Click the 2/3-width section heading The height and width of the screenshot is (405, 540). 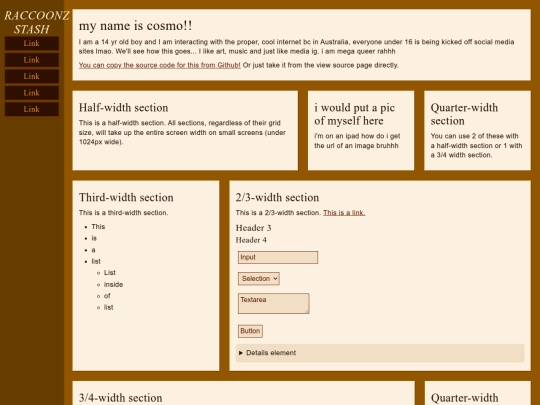click(x=277, y=198)
